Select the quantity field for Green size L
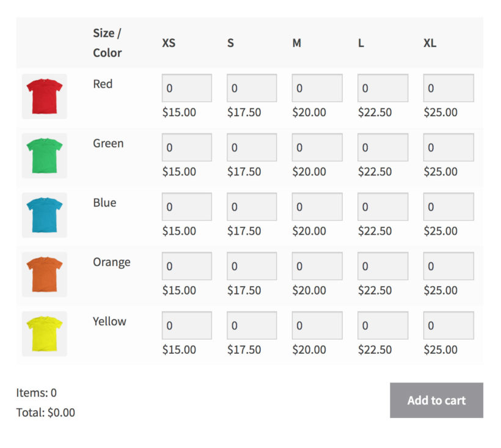Image resolution: width=501 pixels, height=448 pixels. pos(382,147)
